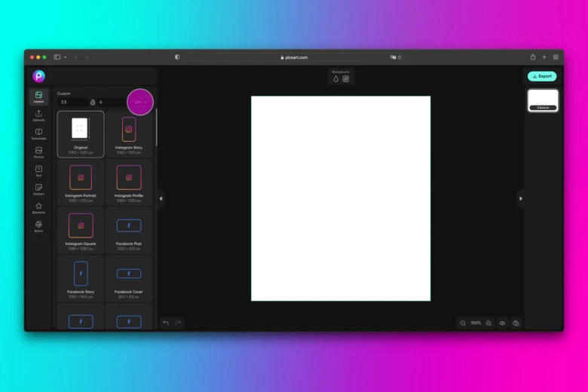Open the cm units dropdown
The image size is (588, 392).
[x=140, y=102]
